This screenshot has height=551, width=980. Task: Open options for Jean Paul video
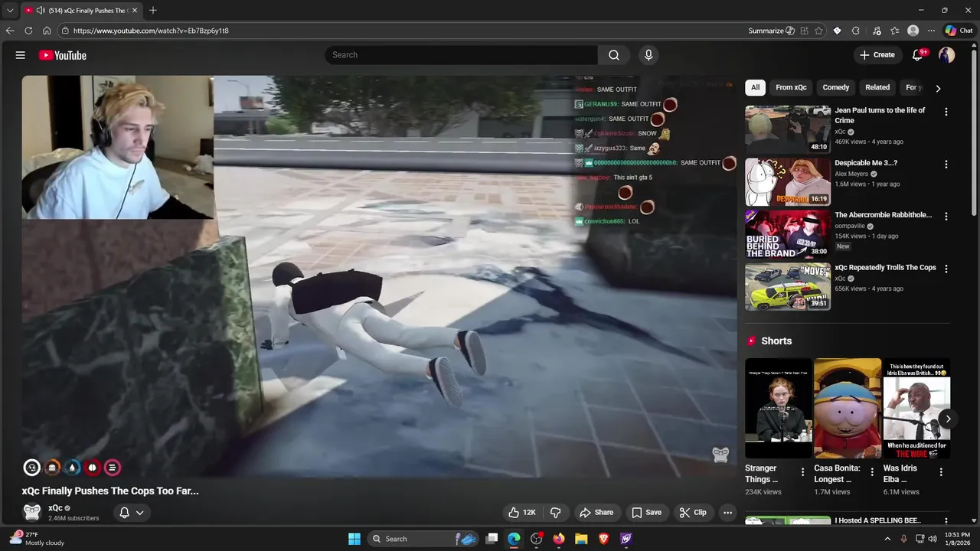pos(946,112)
